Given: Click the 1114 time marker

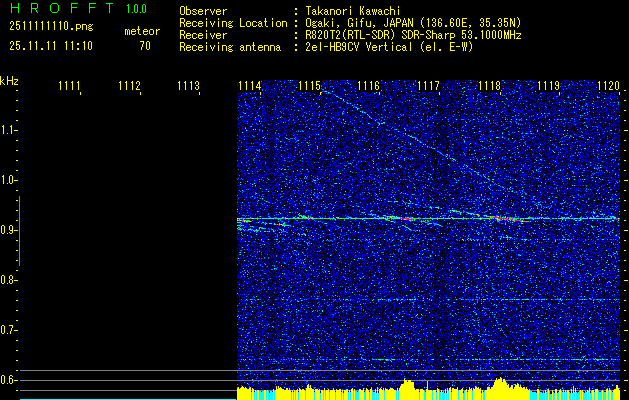Looking at the screenshot, I should click(249, 86).
